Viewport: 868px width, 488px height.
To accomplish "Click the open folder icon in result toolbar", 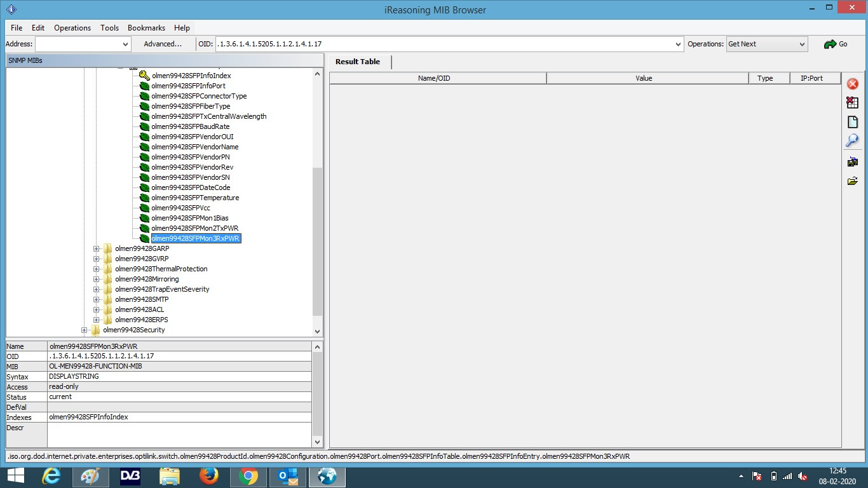I will point(853,181).
